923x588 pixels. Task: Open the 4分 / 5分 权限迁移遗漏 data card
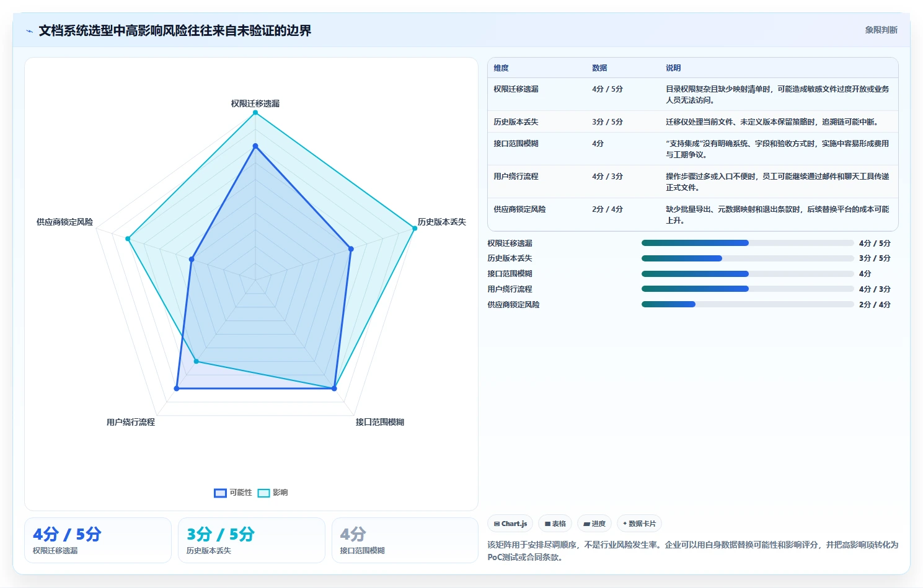click(x=98, y=540)
